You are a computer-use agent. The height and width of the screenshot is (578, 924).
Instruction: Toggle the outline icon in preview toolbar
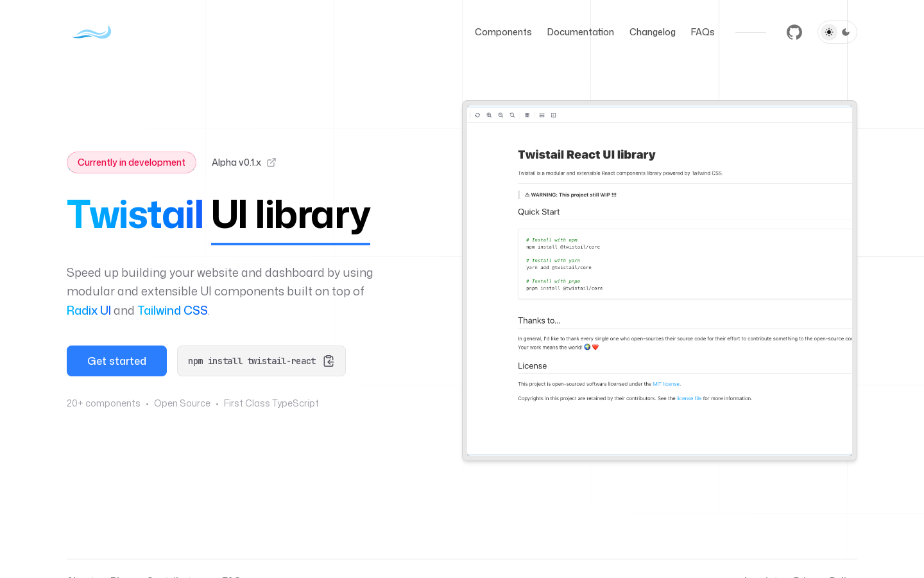coord(554,116)
